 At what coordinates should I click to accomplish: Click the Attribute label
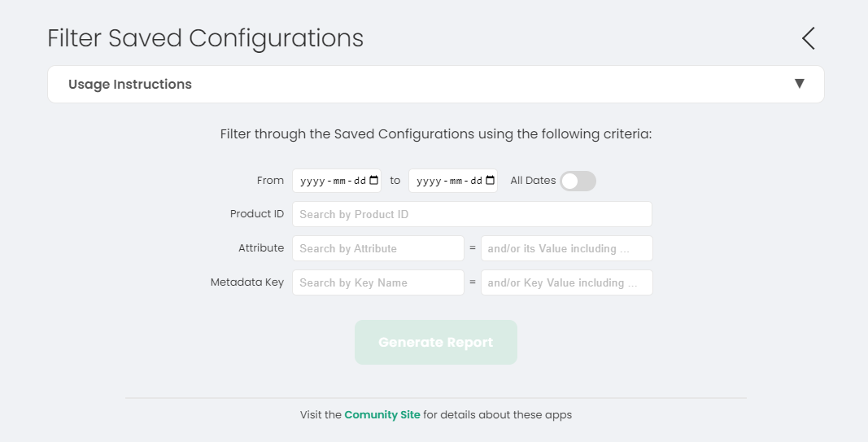261,248
